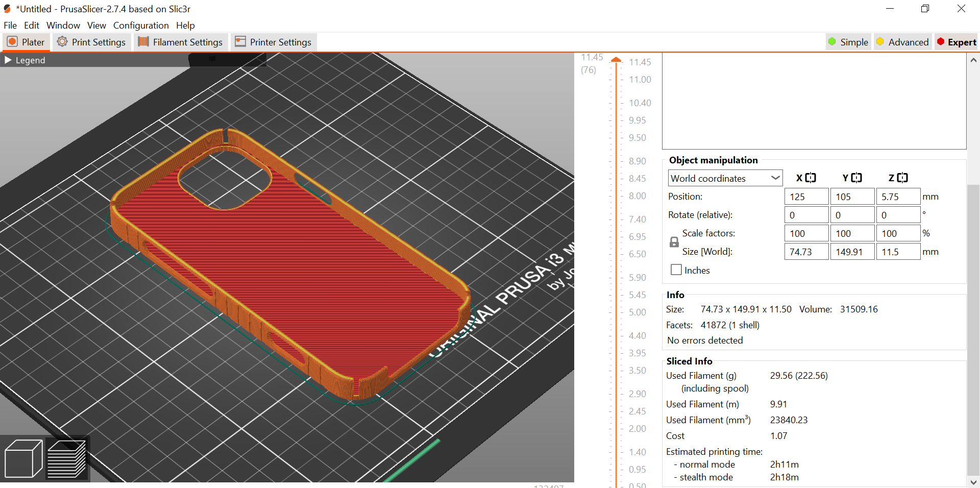Viewport: 980px width, 488px height.
Task: Click the Scale factor Z field
Action: coord(898,233)
